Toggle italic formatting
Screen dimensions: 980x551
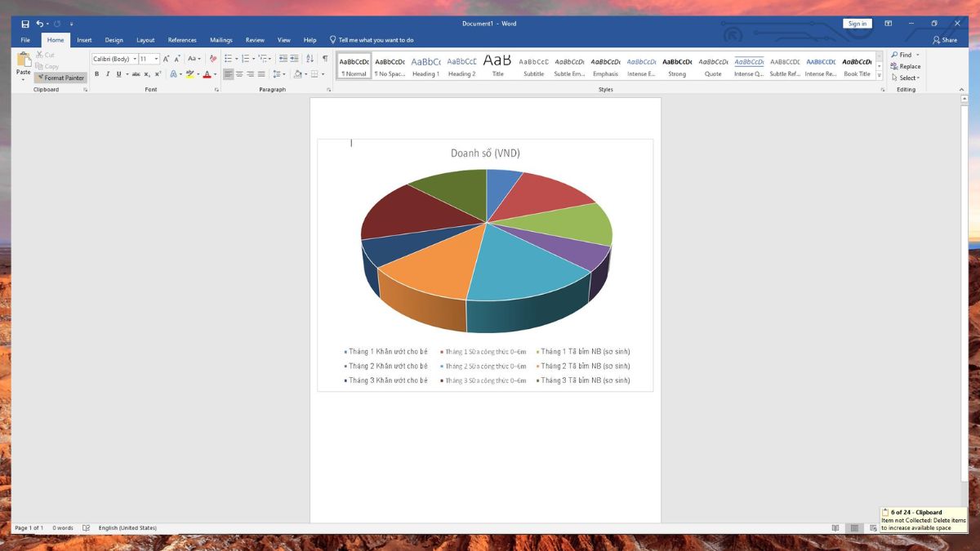coord(107,74)
